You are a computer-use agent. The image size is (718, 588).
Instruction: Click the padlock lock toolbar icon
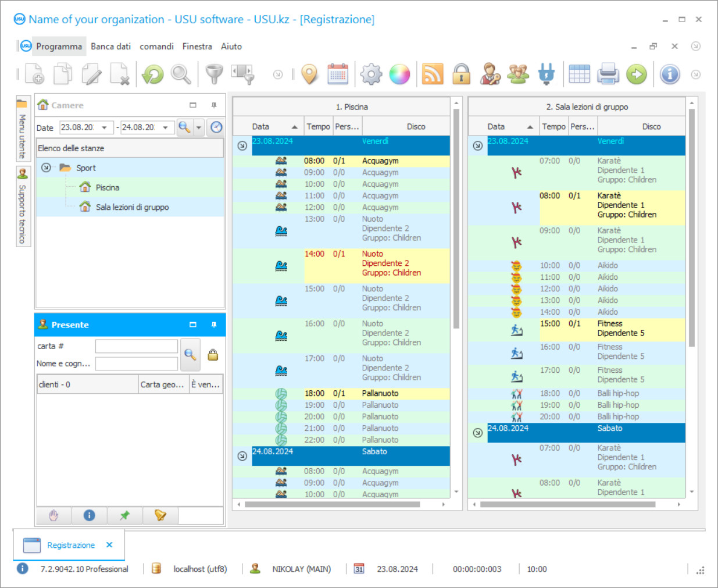click(x=461, y=74)
